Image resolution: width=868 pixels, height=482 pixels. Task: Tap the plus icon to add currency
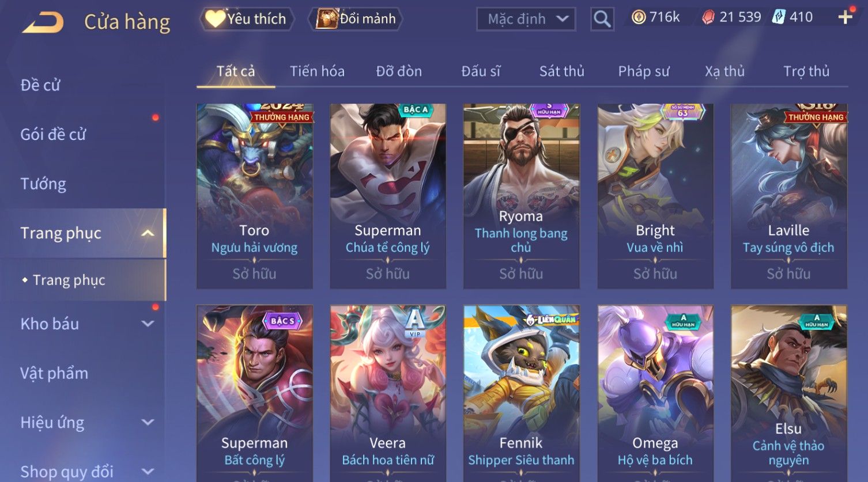click(845, 17)
